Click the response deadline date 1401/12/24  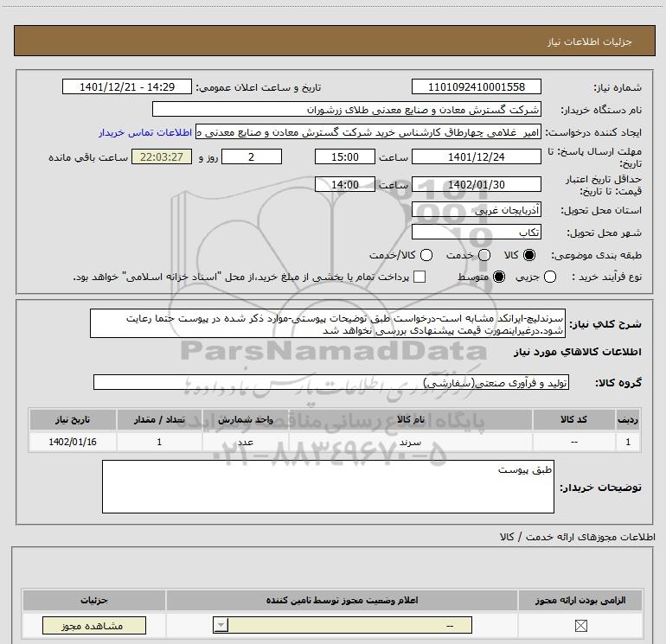pos(476,156)
